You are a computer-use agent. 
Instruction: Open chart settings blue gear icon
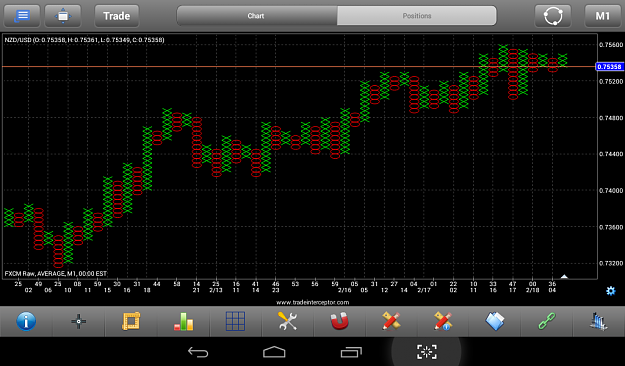coord(611,291)
